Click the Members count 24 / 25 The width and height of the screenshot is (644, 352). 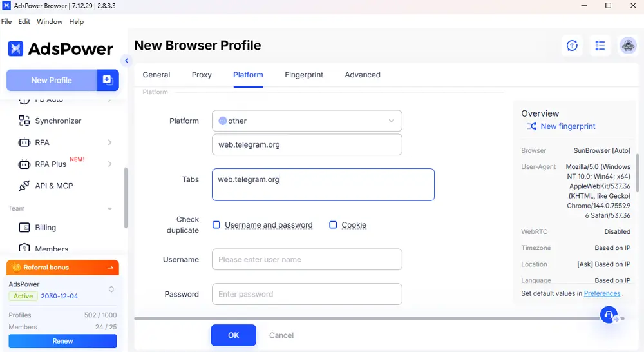click(x=106, y=327)
